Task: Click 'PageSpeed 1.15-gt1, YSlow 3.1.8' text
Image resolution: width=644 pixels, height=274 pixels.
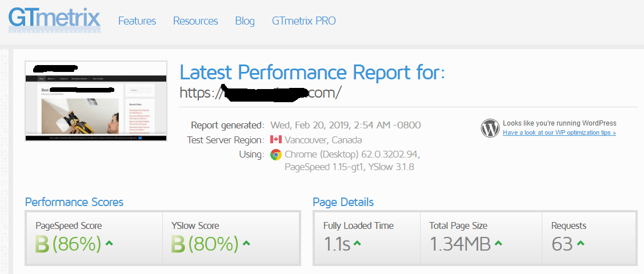Action: 349,167
